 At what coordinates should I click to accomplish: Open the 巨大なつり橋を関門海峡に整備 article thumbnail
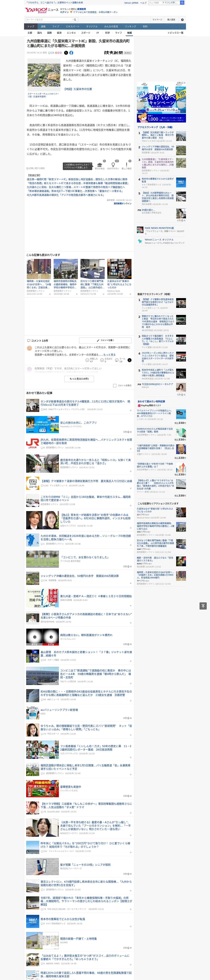coord(93,269)
